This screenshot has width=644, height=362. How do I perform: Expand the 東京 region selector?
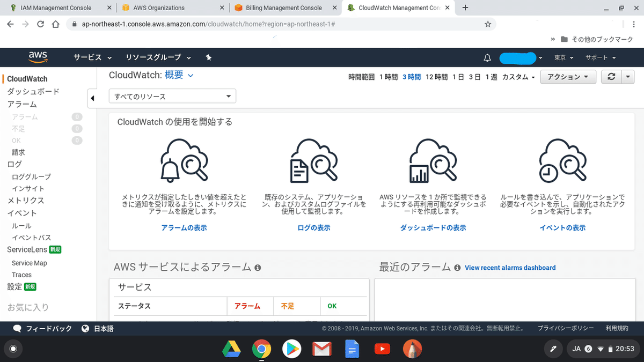point(563,57)
